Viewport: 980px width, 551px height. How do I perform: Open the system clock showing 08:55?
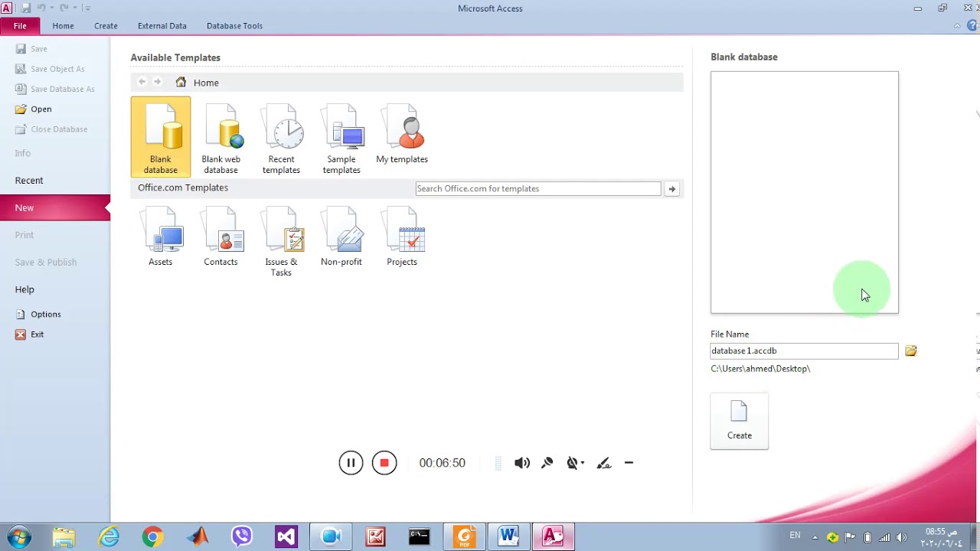coord(939,537)
